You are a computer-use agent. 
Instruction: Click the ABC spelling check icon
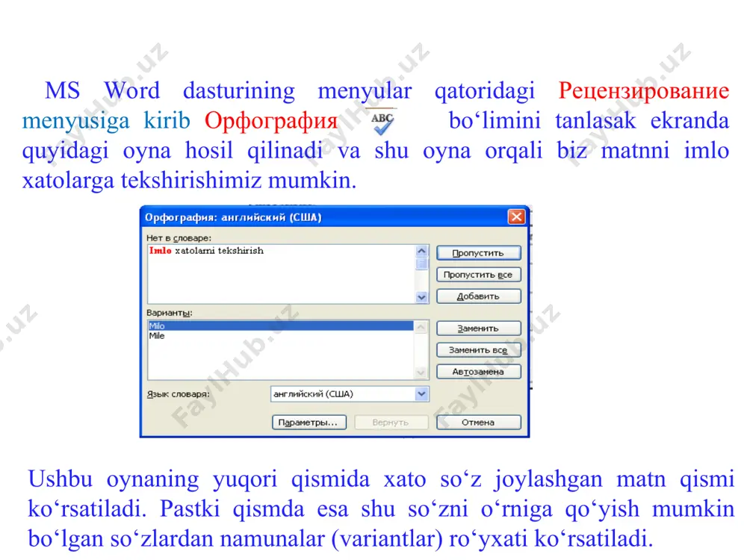[382, 123]
